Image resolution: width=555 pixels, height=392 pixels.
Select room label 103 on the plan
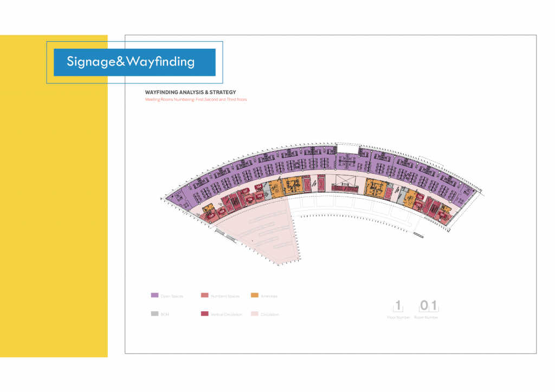[x=420, y=197]
